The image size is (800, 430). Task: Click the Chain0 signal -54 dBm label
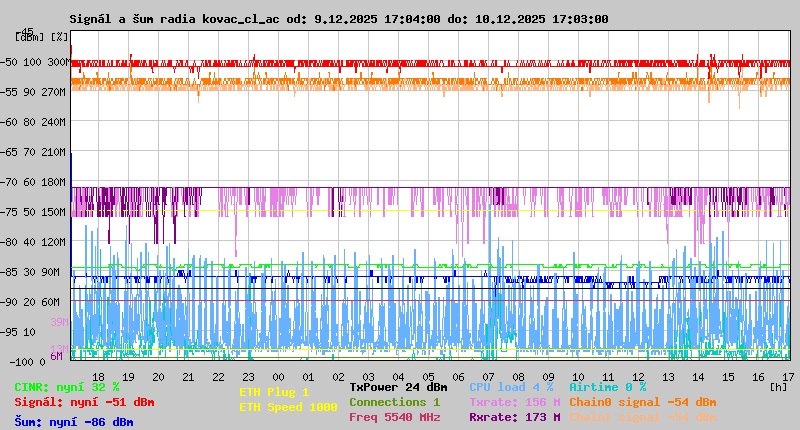(x=642, y=402)
